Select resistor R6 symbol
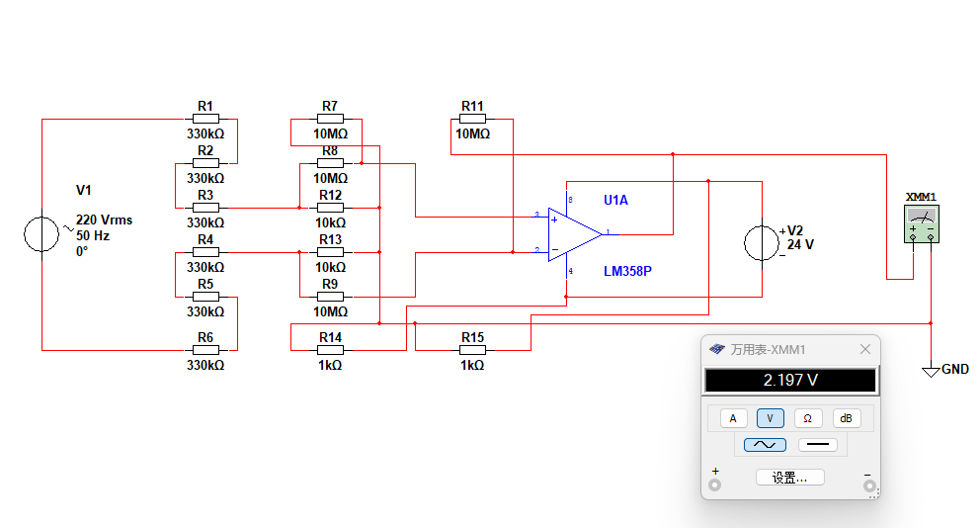 (x=205, y=350)
